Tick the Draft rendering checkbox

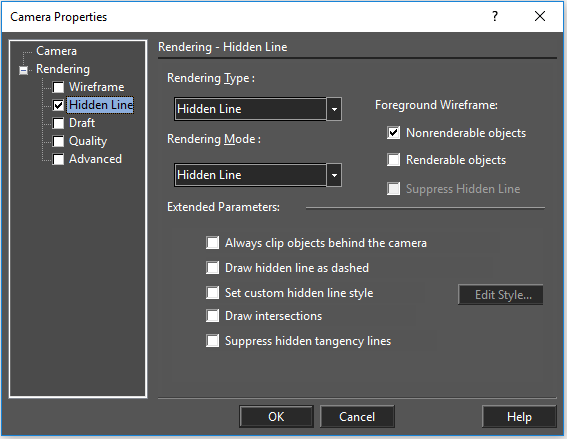pyautogui.click(x=58, y=123)
